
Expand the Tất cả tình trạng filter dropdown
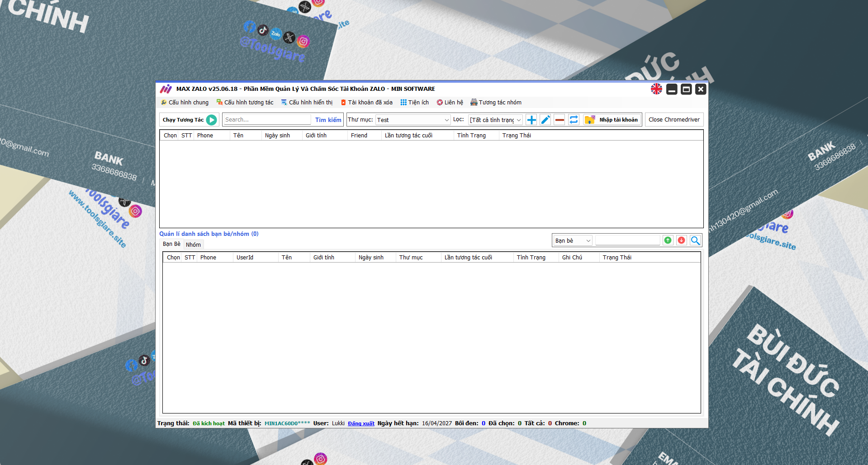point(495,120)
